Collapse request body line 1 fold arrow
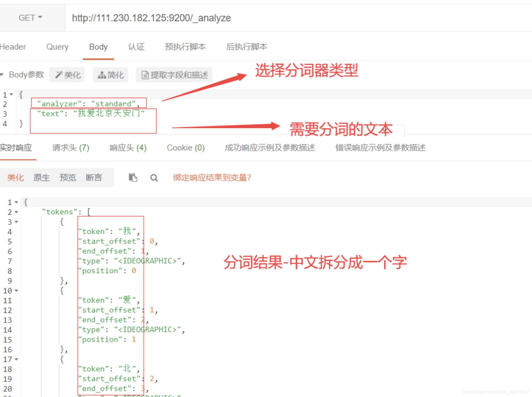The image size is (532, 397). point(12,95)
